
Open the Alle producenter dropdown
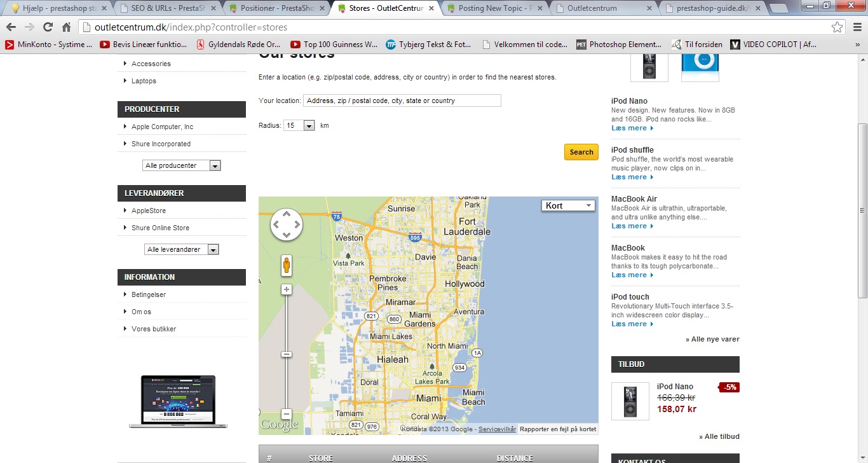click(x=182, y=165)
